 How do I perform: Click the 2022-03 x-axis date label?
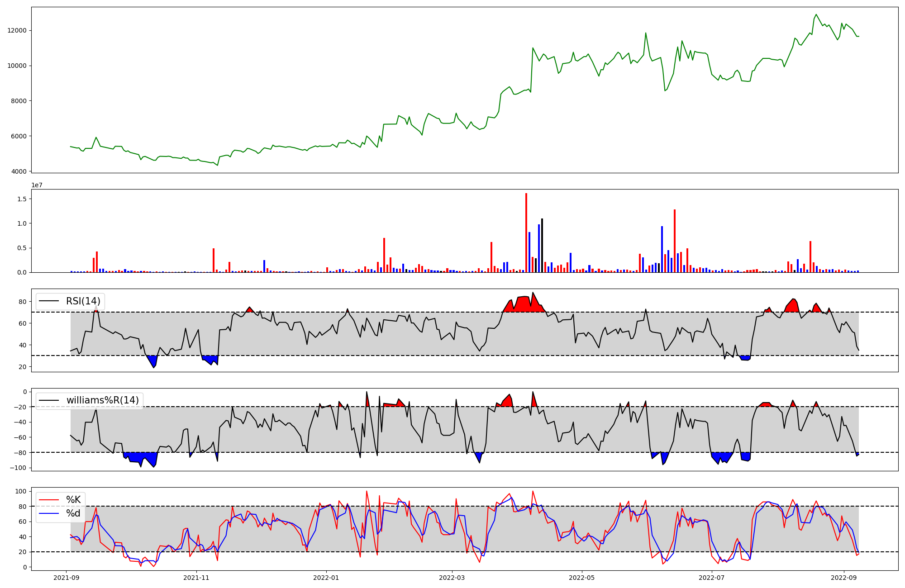[x=452, y=578]
